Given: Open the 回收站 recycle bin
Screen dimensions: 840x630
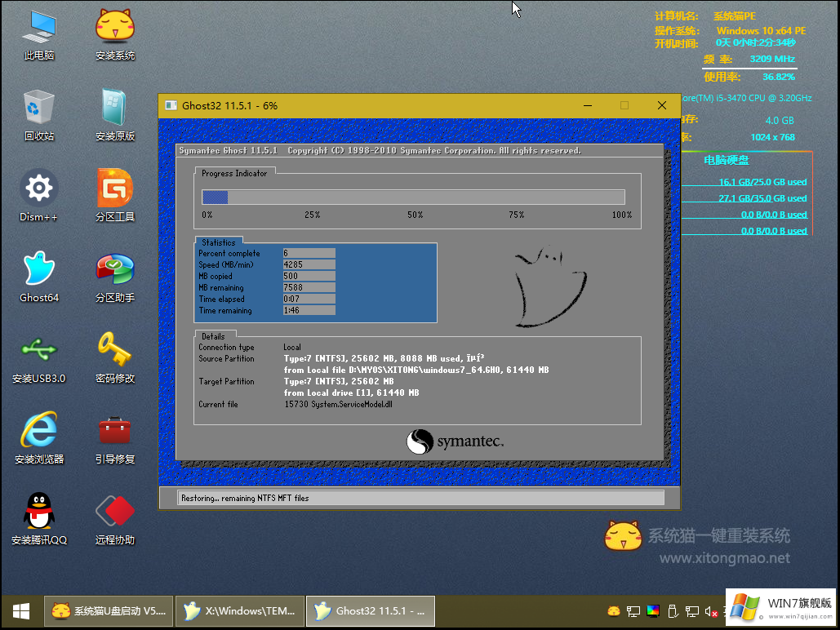Looking at the screenshot, I should tap(39, 115).
